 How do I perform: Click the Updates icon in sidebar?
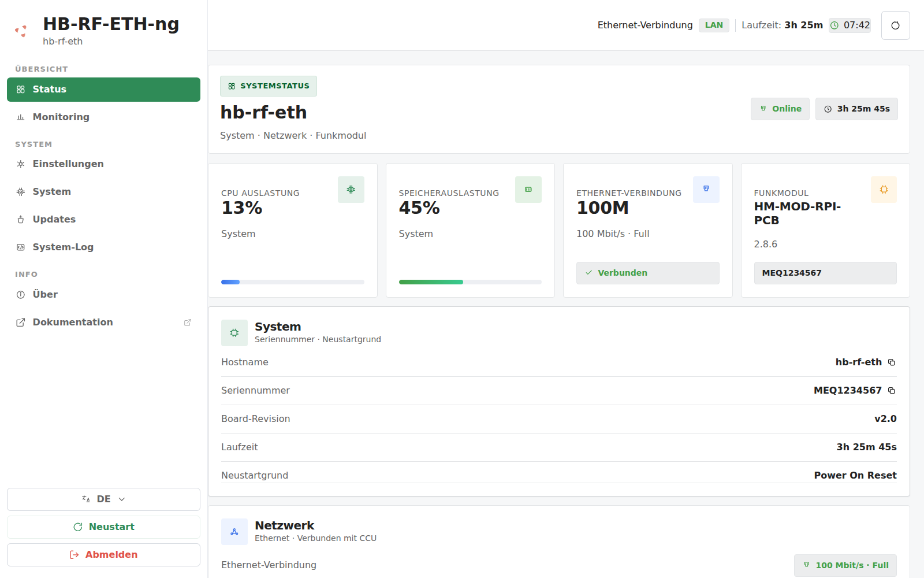(21, 220)
